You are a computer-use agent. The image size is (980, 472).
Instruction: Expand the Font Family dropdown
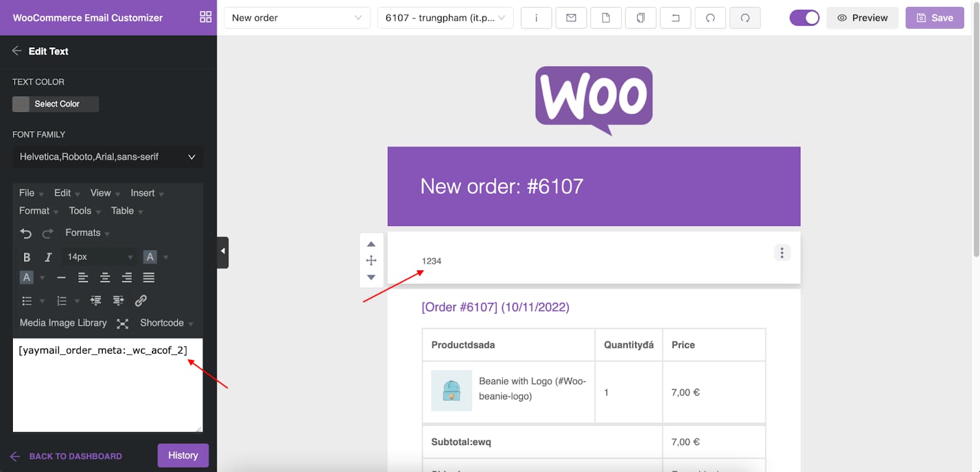tap(108, 157)
